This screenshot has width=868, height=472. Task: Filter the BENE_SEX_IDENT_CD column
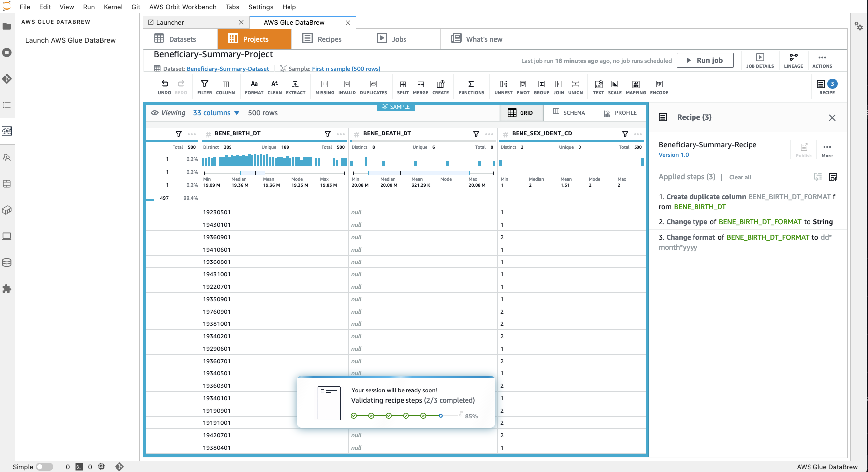625,134
